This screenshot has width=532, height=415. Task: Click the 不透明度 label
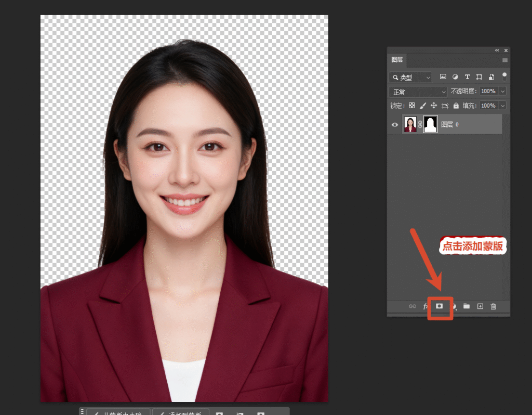coord(464,91)
